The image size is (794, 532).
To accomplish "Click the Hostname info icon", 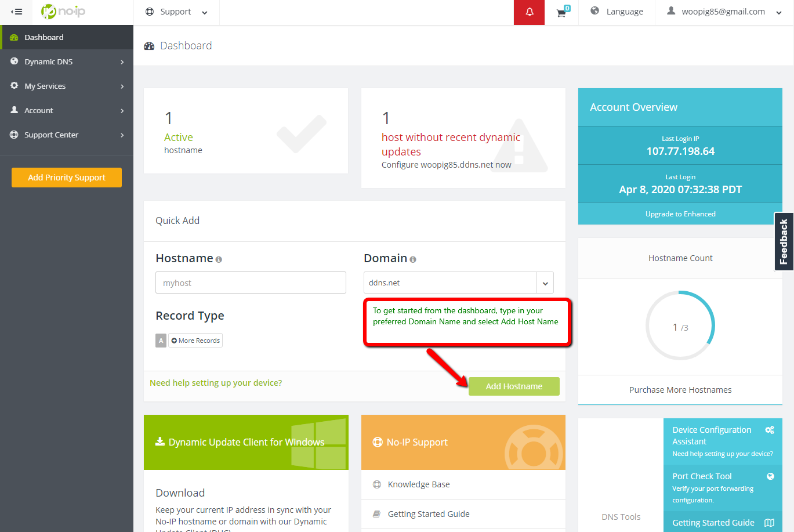I will tap(219, 259).
